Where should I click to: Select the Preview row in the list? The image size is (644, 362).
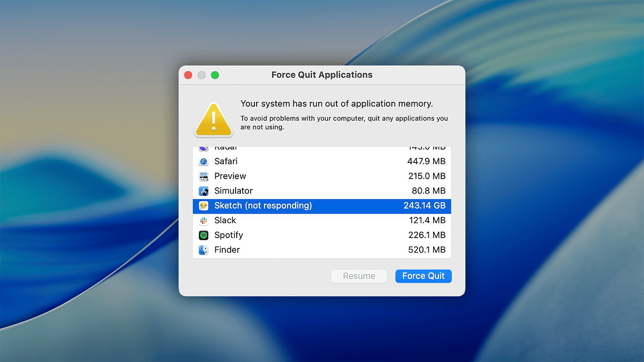point(322,176)
